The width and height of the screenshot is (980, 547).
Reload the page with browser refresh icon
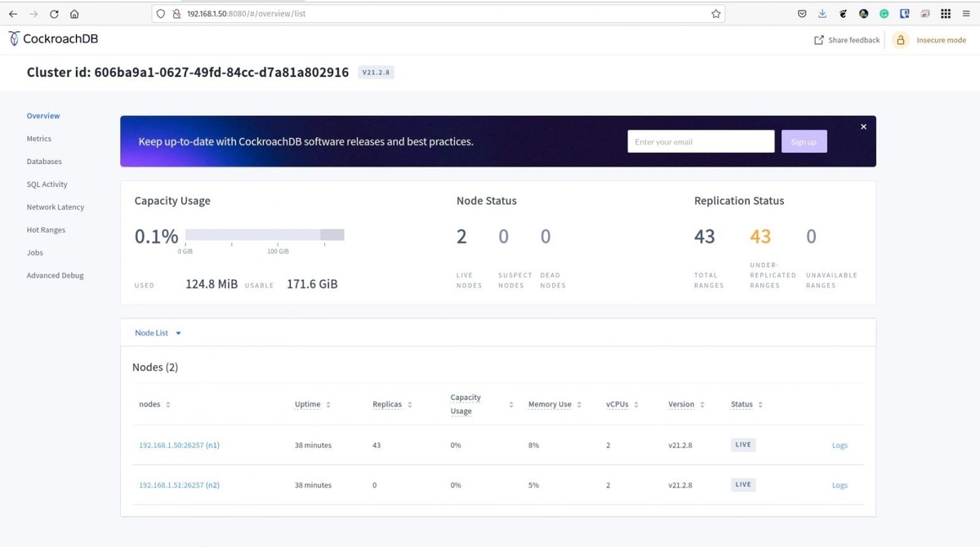click(54, 14)
